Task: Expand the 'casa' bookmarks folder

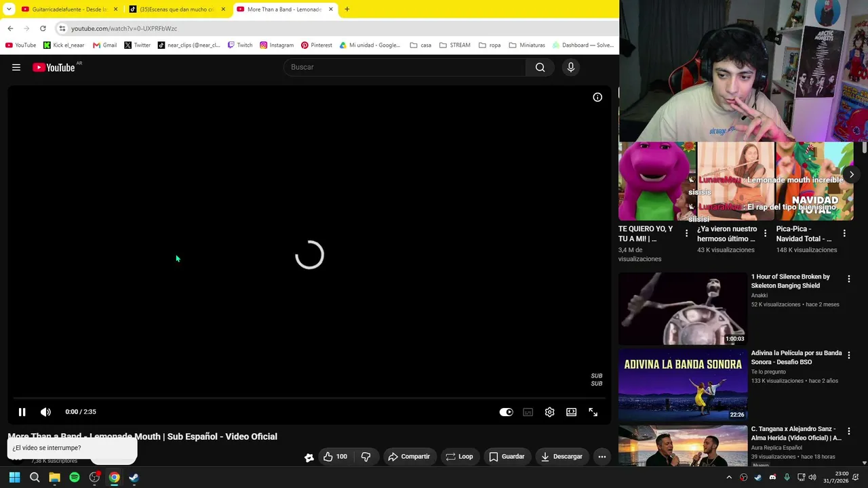Action: click(420, 45)
